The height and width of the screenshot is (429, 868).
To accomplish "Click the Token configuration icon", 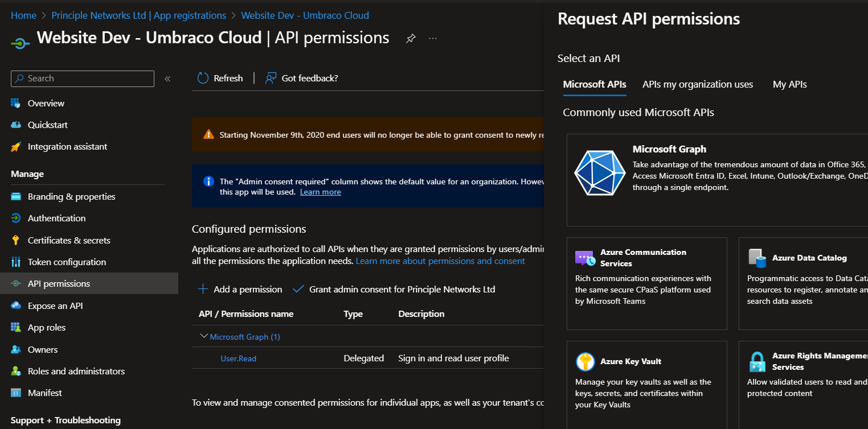I will click(16, 262).
